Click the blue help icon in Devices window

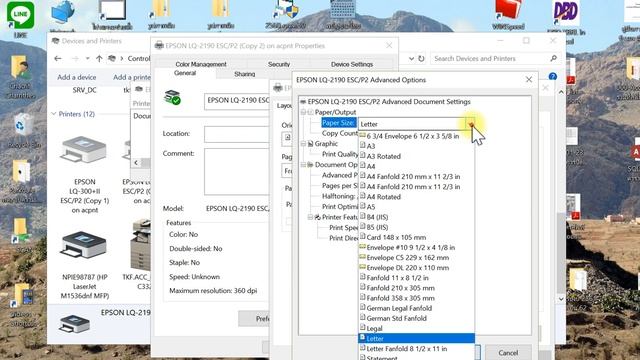pyautogui.click(x=553, y=76)
